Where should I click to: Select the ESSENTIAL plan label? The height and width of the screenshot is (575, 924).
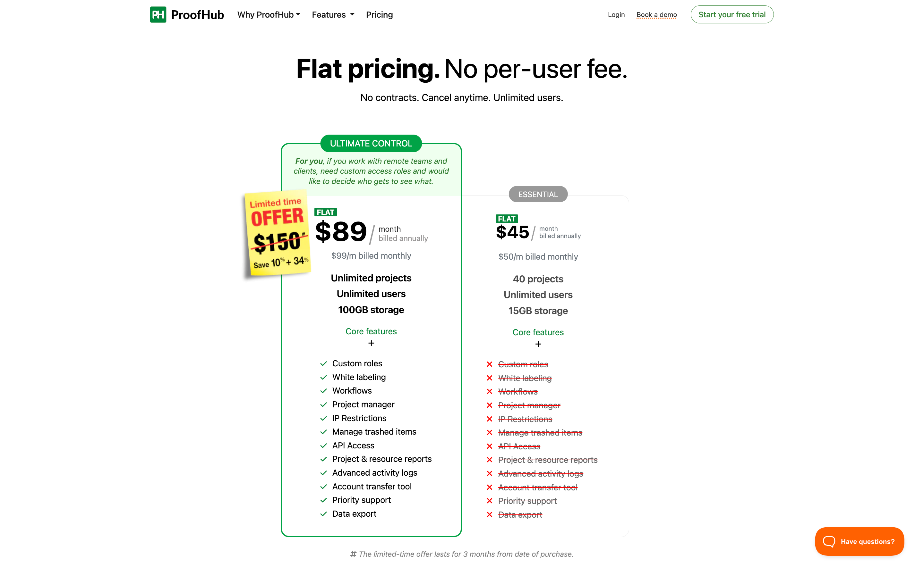tap(538, 194)
